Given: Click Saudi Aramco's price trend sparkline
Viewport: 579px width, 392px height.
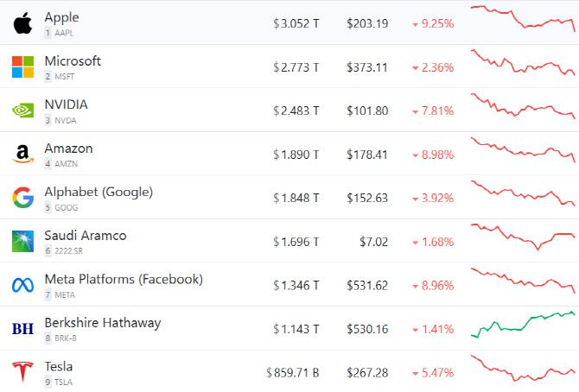Looking at the screenshot, I should 523,236.
